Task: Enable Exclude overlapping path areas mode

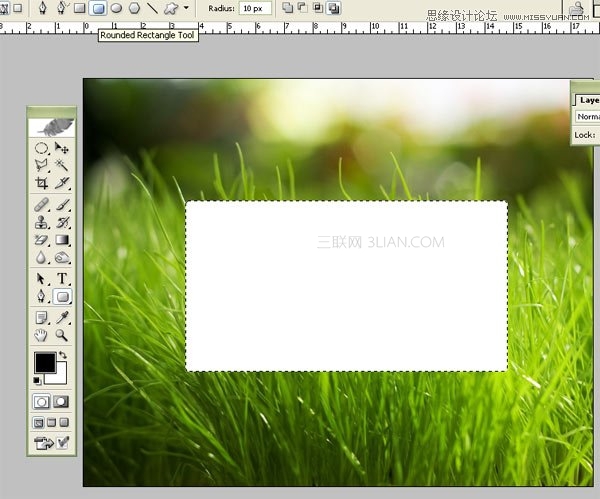Action: pyautogui.click(x=333, y=8)
